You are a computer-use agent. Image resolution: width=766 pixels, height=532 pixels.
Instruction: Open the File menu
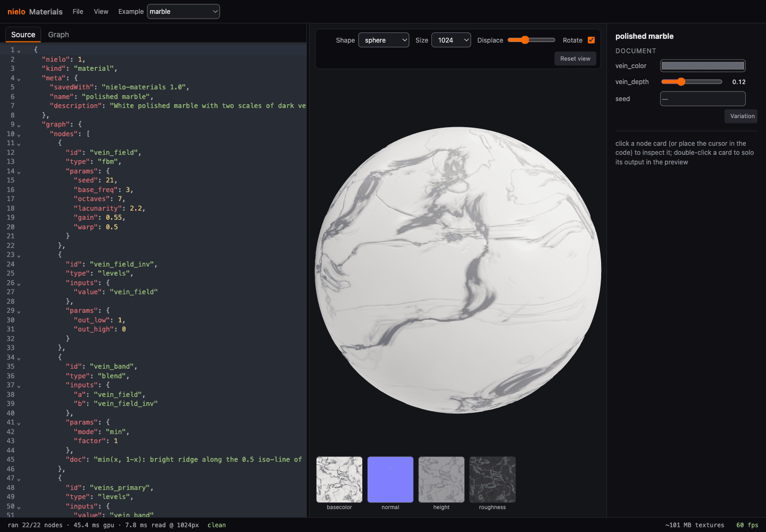[x=78, y=12]
